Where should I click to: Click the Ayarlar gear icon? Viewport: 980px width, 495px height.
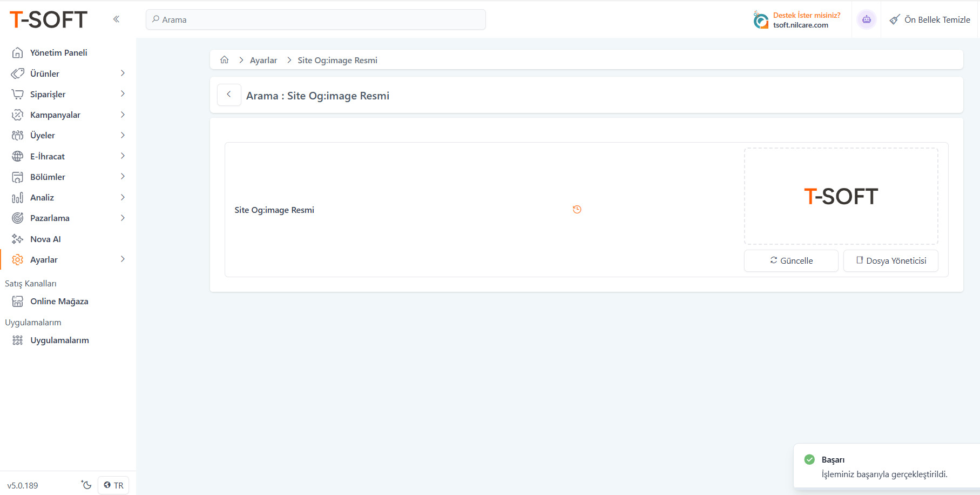pyautogui.click(x=18, y=259)
